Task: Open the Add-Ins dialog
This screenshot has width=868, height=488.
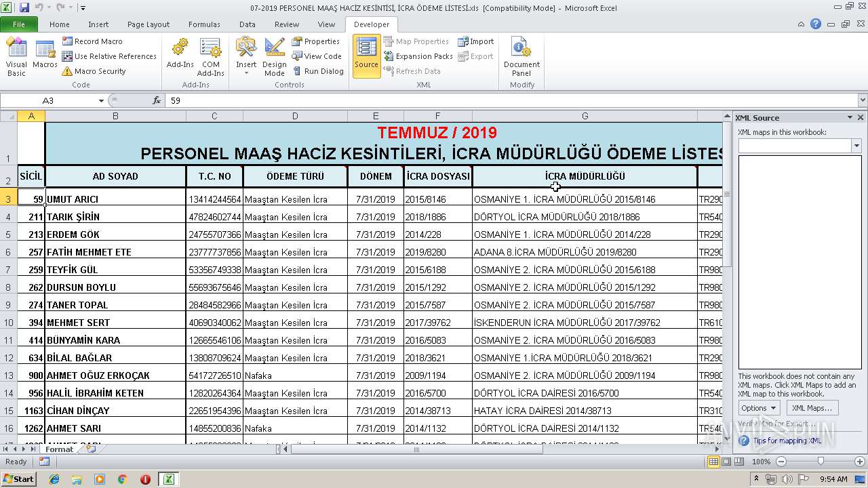Action: 180,54
